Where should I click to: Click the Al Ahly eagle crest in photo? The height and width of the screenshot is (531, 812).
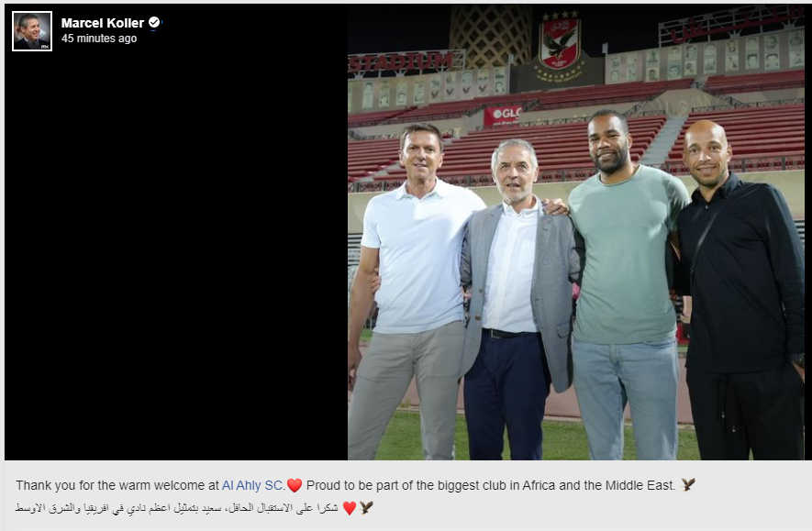[x=560, y=47]
